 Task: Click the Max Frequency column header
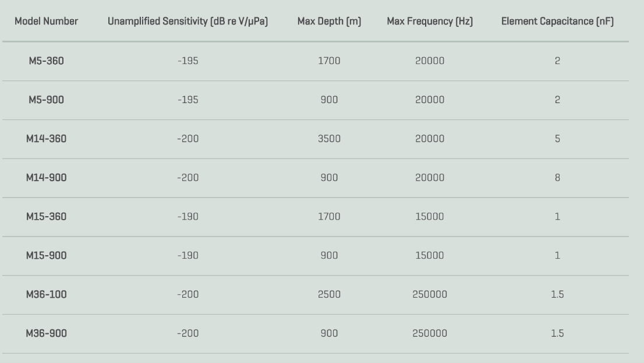pos(430,22)
